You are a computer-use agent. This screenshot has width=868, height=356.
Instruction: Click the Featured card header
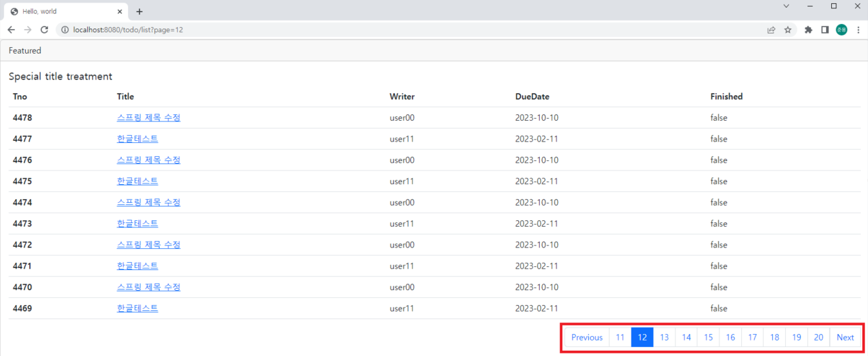pos(434,50)
